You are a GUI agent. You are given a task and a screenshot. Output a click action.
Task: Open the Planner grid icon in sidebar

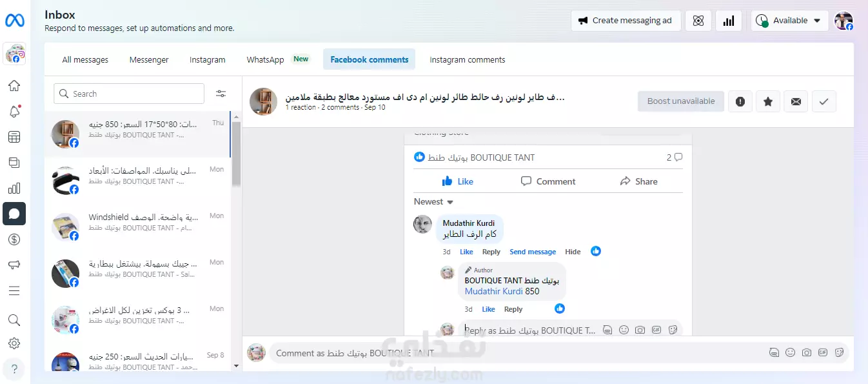tap(14, 137)
